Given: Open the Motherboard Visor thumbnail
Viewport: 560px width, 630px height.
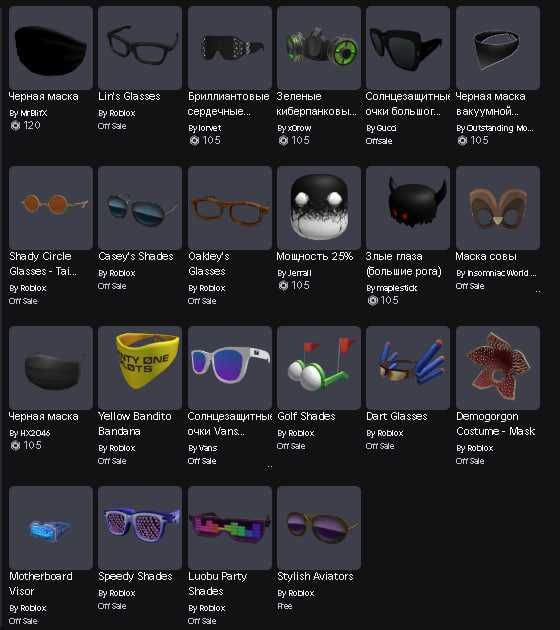Looking at the screenshot, I should [51, 528].
